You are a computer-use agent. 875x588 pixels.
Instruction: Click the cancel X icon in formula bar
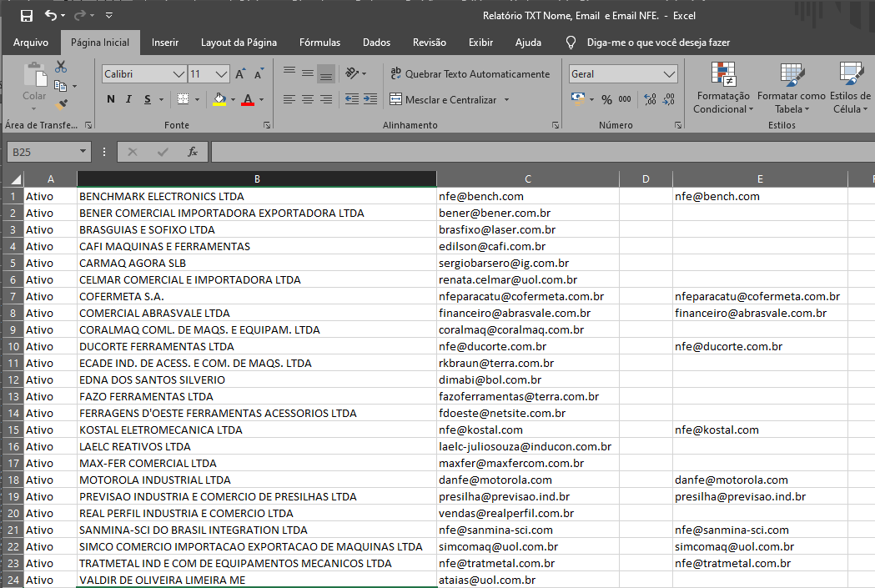pyautogui.click(x=133, y=152)
